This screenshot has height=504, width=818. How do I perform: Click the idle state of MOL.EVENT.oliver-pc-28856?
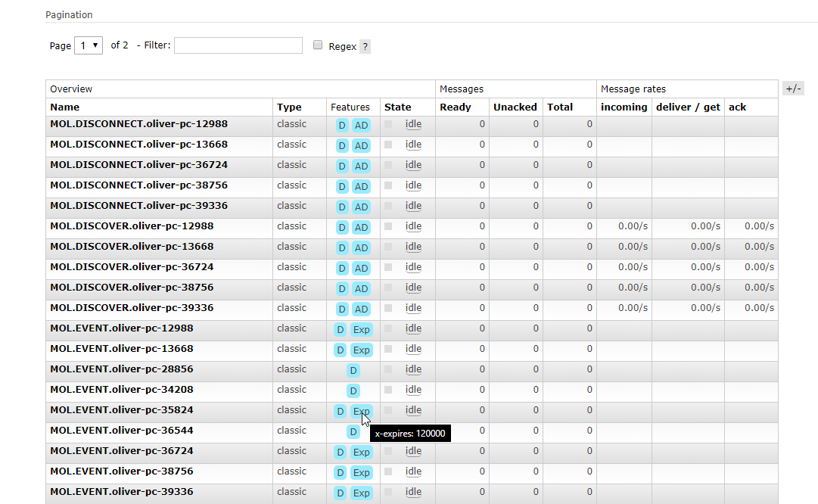(413, 369)
